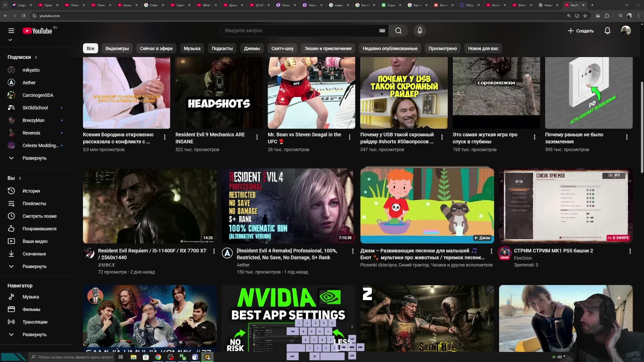Select the Музыка filter chip
644x362 pixels.
[192, 49]
